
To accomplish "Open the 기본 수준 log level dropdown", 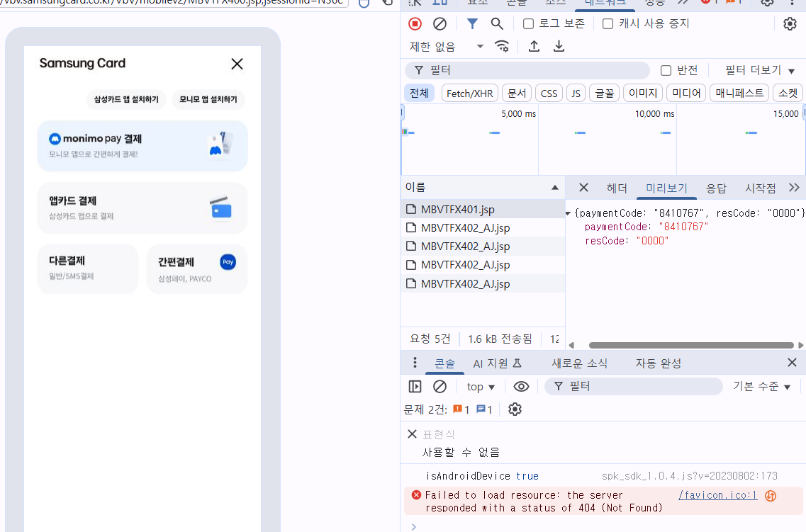I will pos(762,386).
